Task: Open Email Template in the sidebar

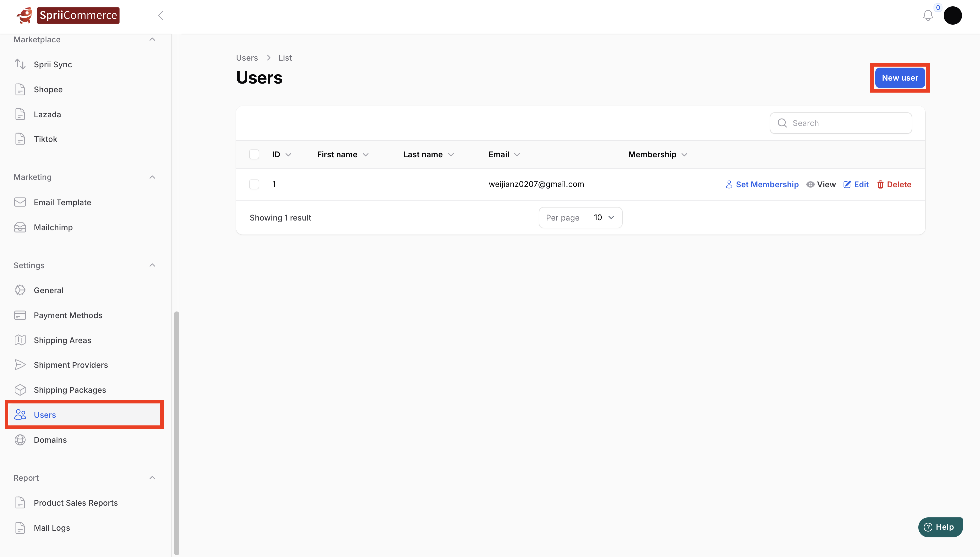Action: (x=62, y=202)
